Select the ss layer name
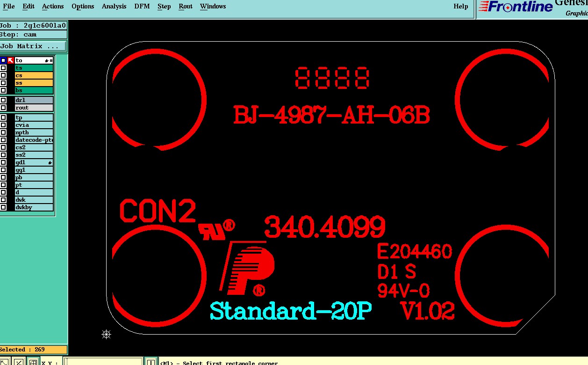588x365 pixels. [34, 83]
